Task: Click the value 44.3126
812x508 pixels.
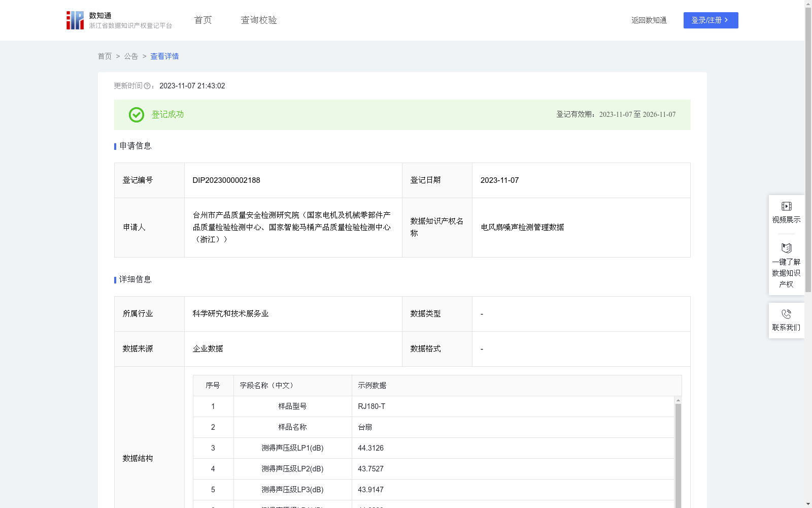Action: (x=370, y=448)
